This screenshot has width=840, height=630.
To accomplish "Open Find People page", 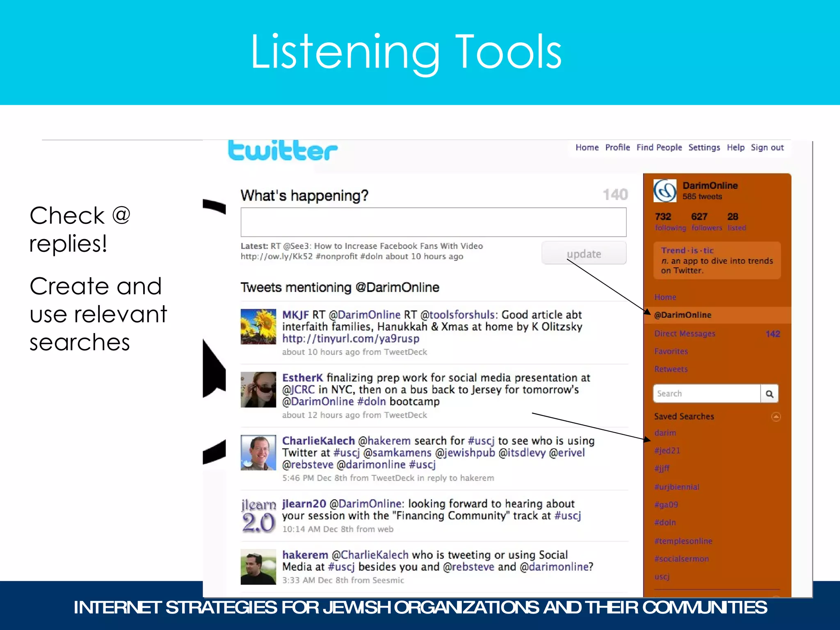I will pyautogui.click(x=659, y=148).
